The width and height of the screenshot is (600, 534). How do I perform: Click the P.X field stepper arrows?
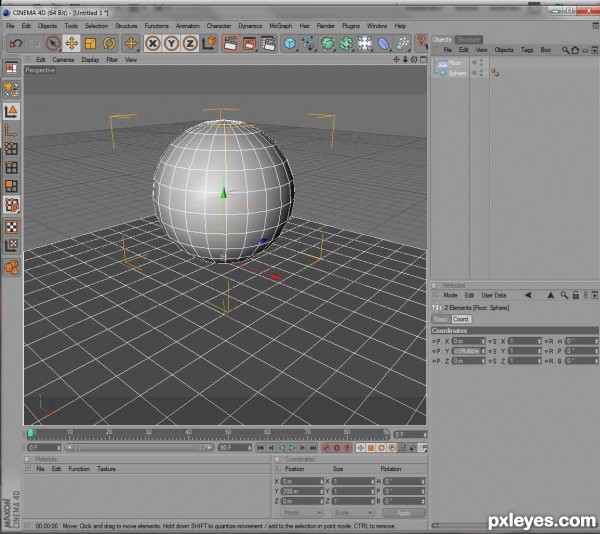point(483,341)
